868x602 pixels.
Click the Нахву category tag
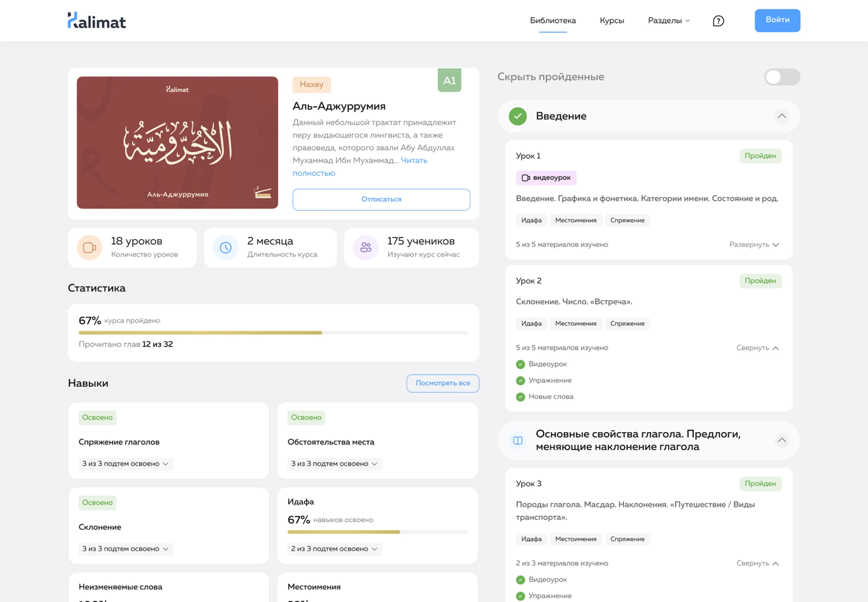point(312,84)
